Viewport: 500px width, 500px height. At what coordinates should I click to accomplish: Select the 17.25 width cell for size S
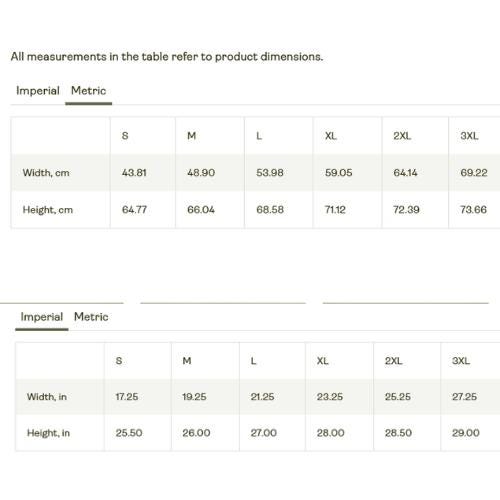[127, 397]
